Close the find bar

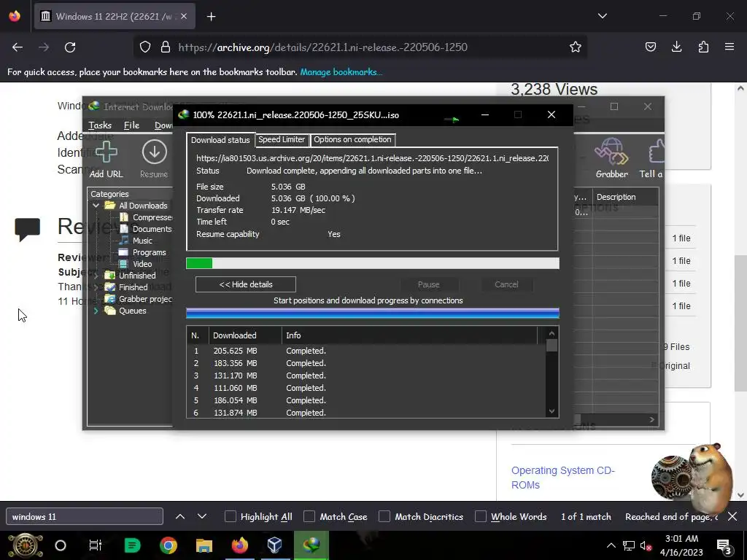(x=732, y=517)
